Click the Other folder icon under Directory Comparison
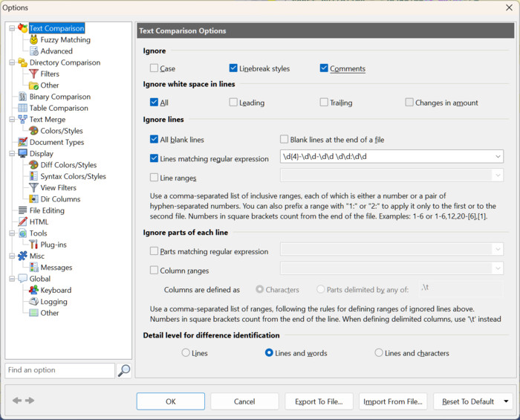 click(33, 85)
